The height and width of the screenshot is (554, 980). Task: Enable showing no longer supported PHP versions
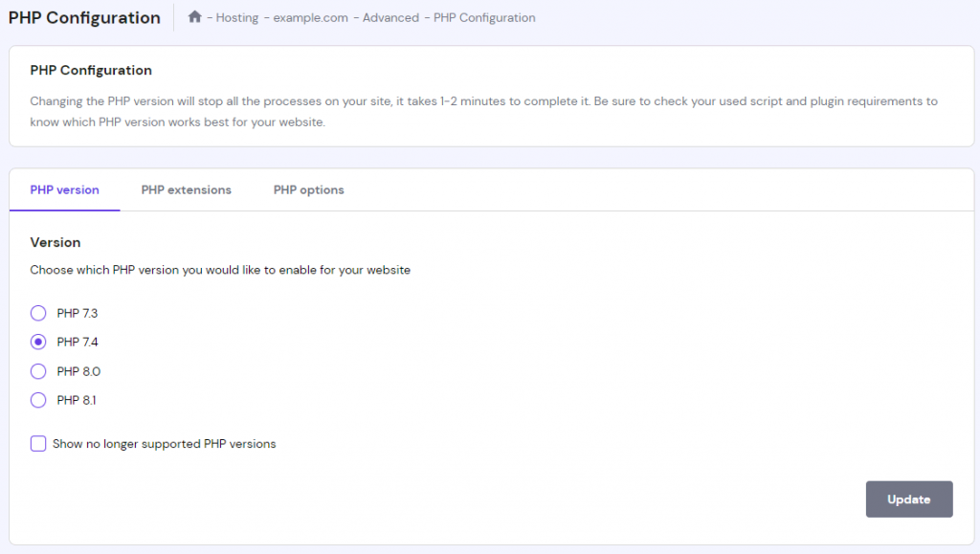pos(38,444)
